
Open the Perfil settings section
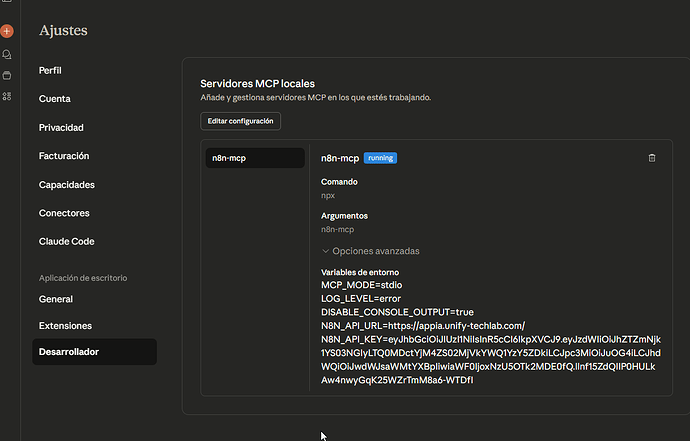coord(51,71)
